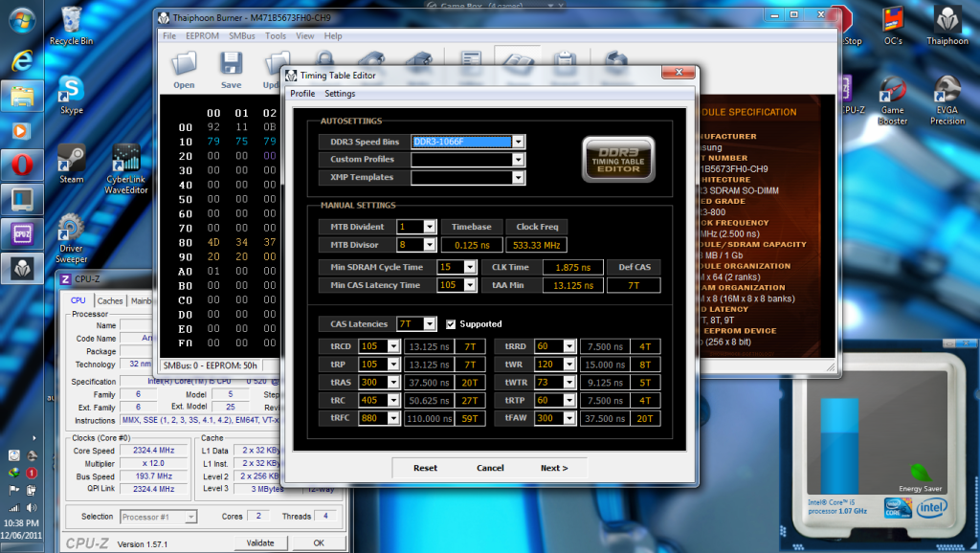Open the EEPROM menu
The height and width of the screenshot is (553, 980).
click(202, 36)
